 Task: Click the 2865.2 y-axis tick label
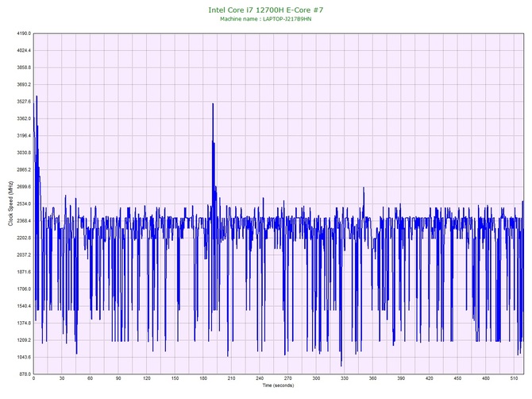tap(24, 170)
